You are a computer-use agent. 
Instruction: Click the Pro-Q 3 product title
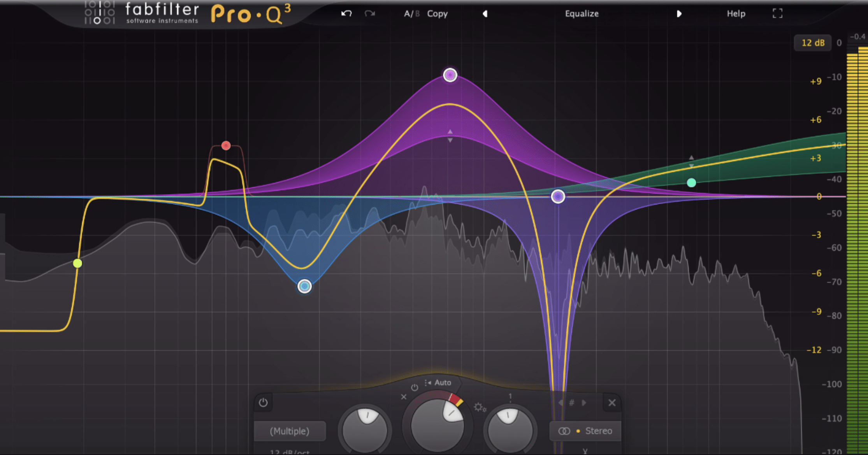pyautogui.click(x=251, y=14)
